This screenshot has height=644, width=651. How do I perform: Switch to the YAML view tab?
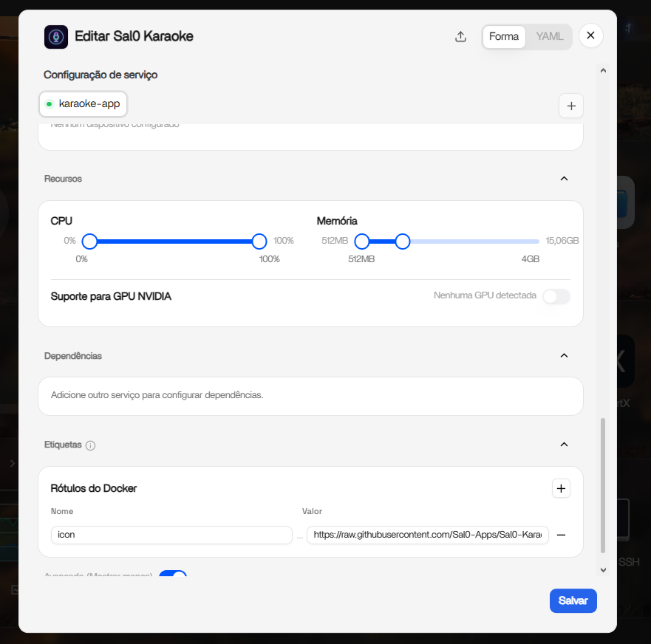coord(549,36)
